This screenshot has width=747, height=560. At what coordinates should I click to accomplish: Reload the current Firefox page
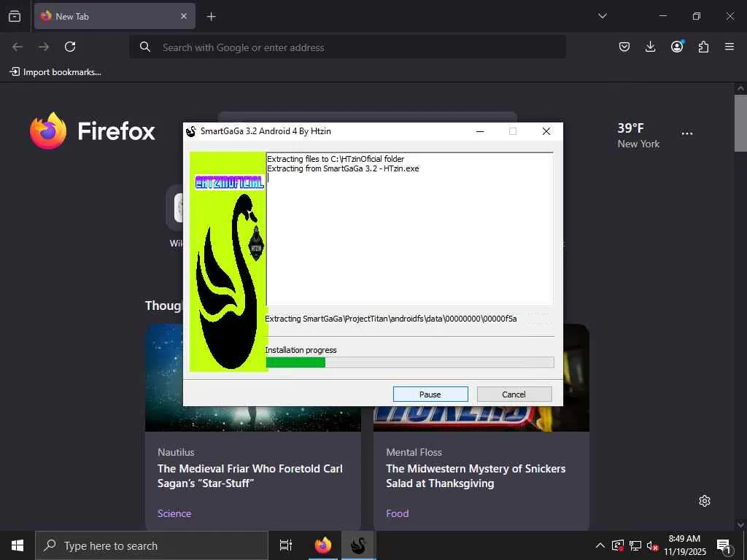coord(70,47)
